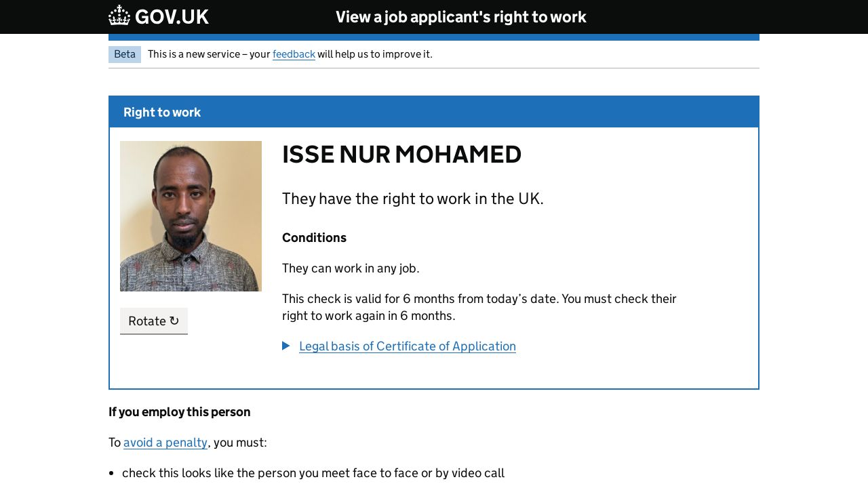Click the "Right to work" panel header
The width and height of the screenshot is (868, 488).
[x=162, y=113]
